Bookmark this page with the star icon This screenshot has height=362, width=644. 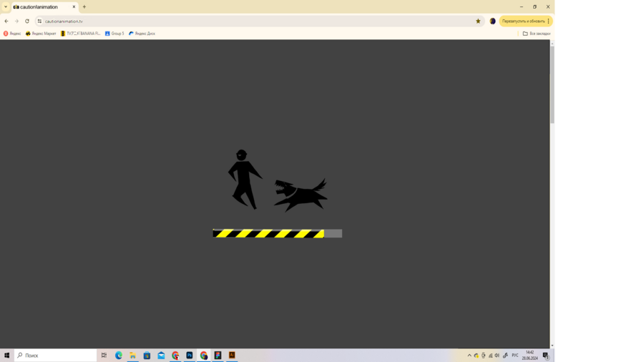pos(478,21)
